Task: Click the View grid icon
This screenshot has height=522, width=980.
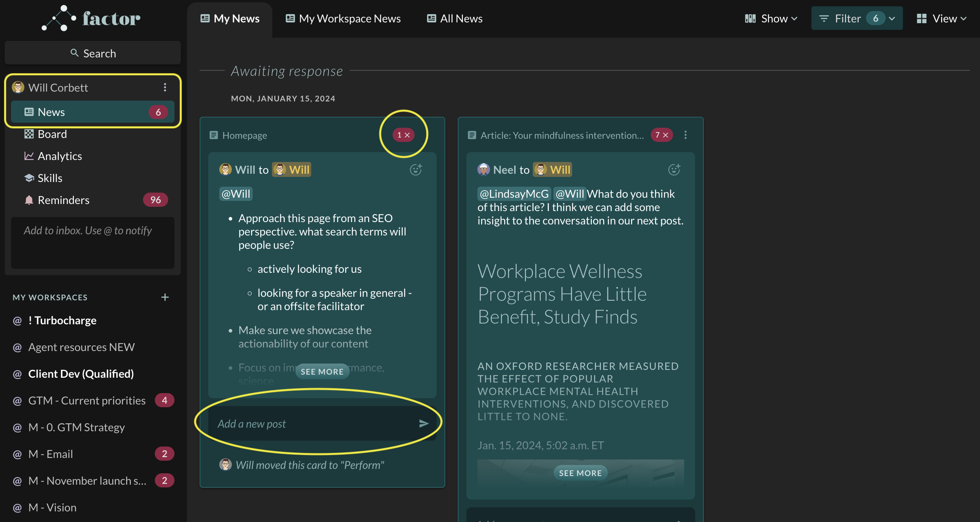Action: (921, 18)
